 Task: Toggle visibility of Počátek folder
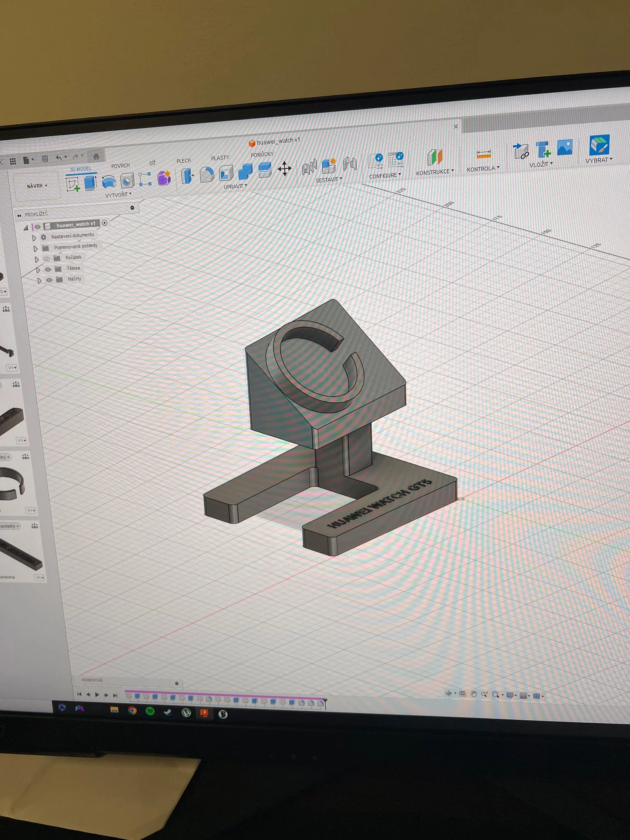47,259
